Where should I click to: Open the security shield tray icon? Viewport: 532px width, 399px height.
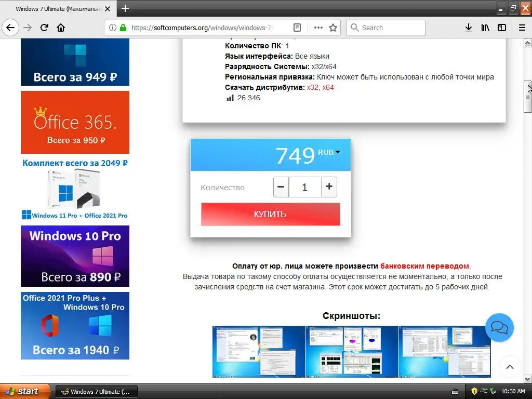(x=474, y=391)
